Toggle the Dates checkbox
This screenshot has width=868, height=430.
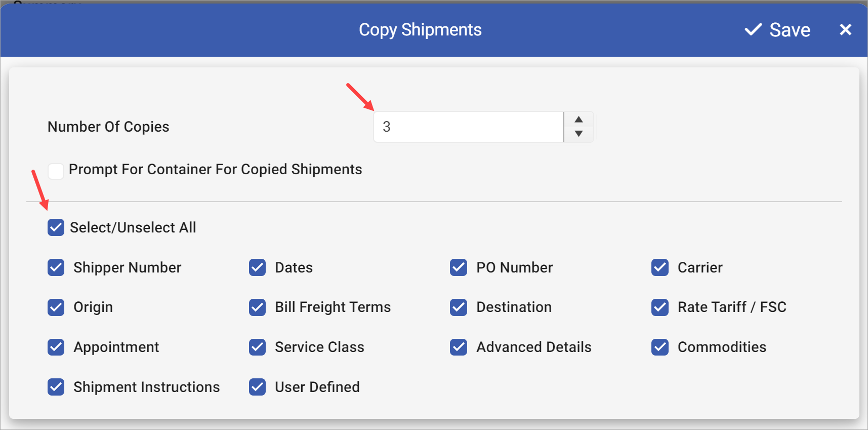coord(257,267)
